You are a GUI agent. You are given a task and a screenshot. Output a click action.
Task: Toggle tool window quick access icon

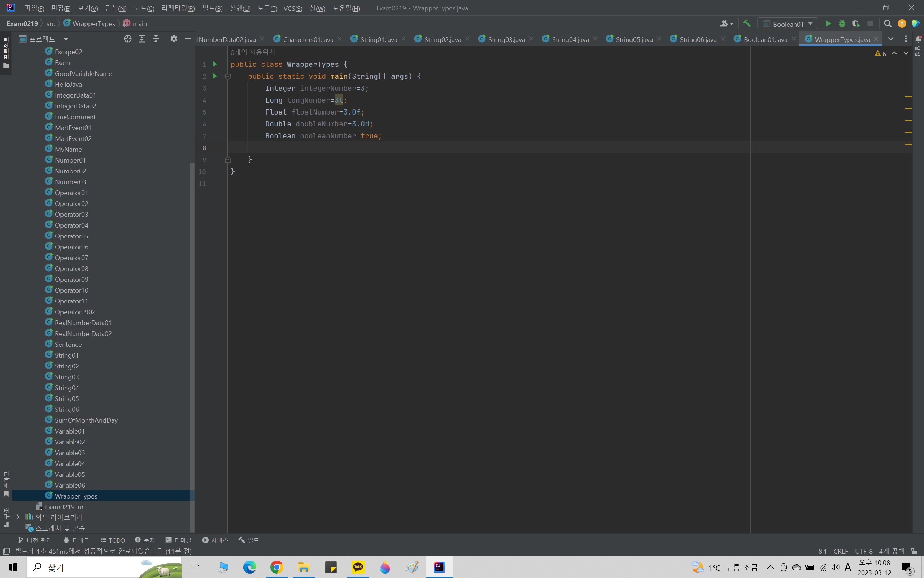6,551
